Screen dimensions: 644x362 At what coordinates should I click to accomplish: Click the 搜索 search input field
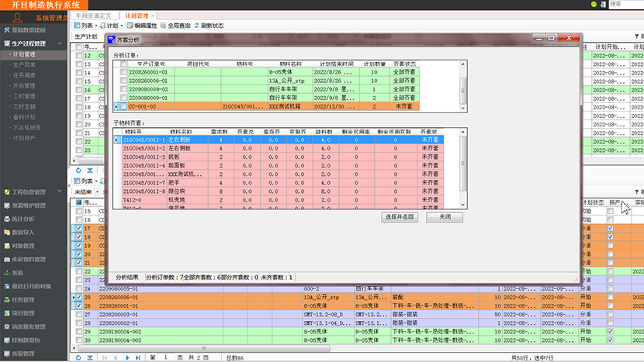625,4
